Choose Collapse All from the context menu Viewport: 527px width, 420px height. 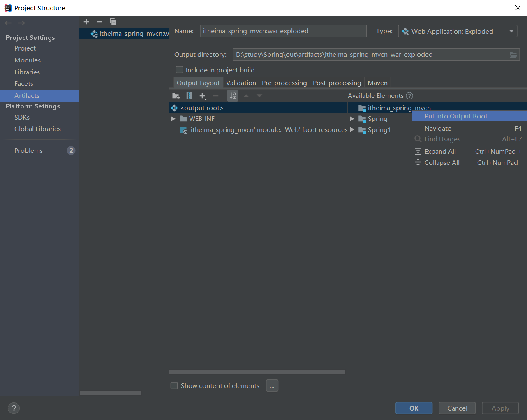point(469,163)
